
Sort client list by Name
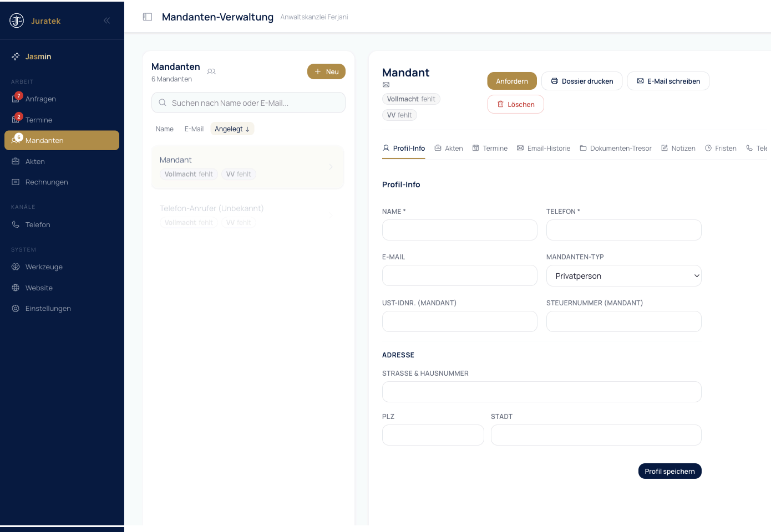(x=165, y=129)
